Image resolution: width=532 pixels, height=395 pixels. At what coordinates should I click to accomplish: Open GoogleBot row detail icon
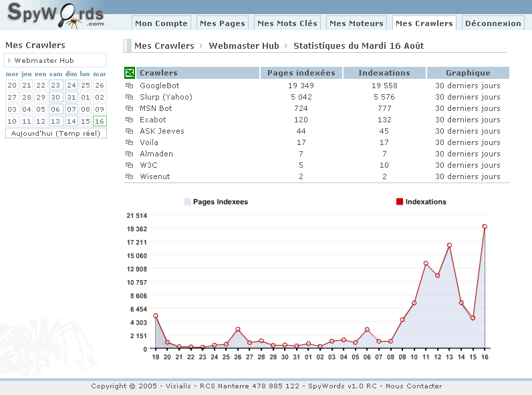(129, 86)
